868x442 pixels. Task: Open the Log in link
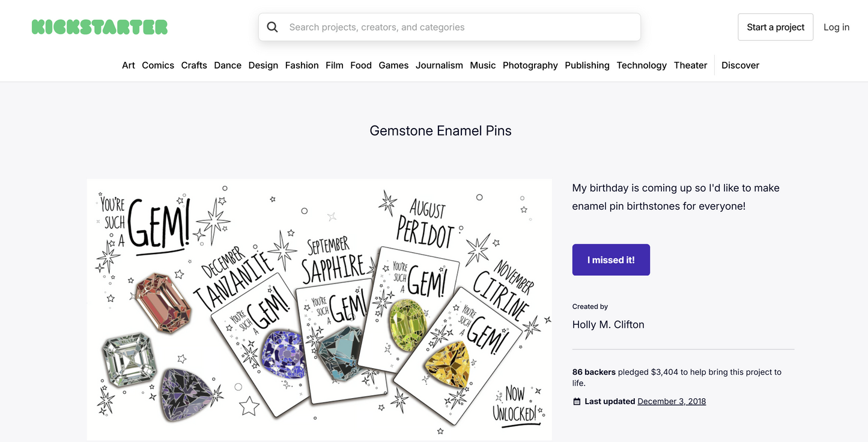[x=836, y=27]
